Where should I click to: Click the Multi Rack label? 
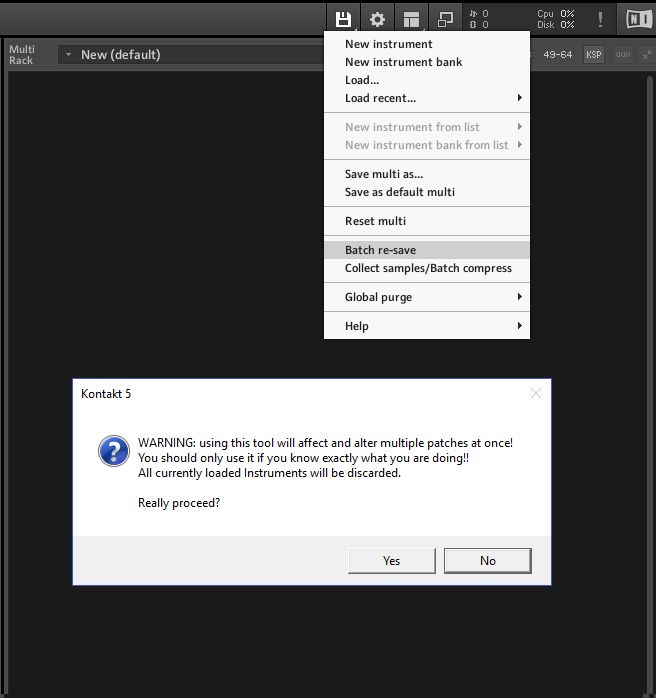click(x=21, y=55)
